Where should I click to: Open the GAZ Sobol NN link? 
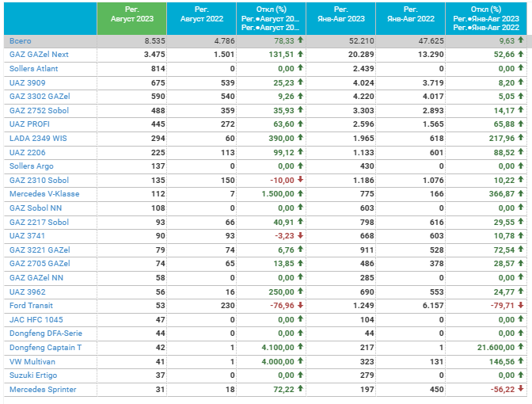(x=36, y=208)
